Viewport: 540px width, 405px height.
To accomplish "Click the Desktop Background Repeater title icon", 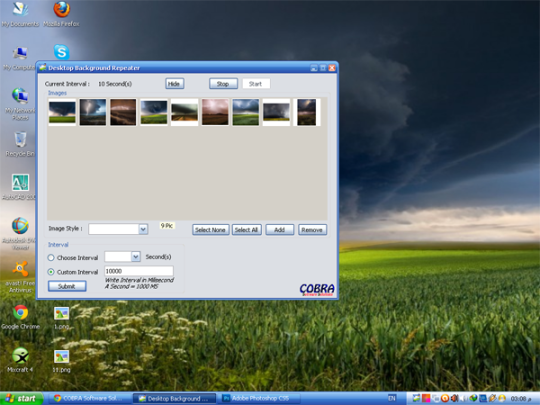I will tap(43, 68).
